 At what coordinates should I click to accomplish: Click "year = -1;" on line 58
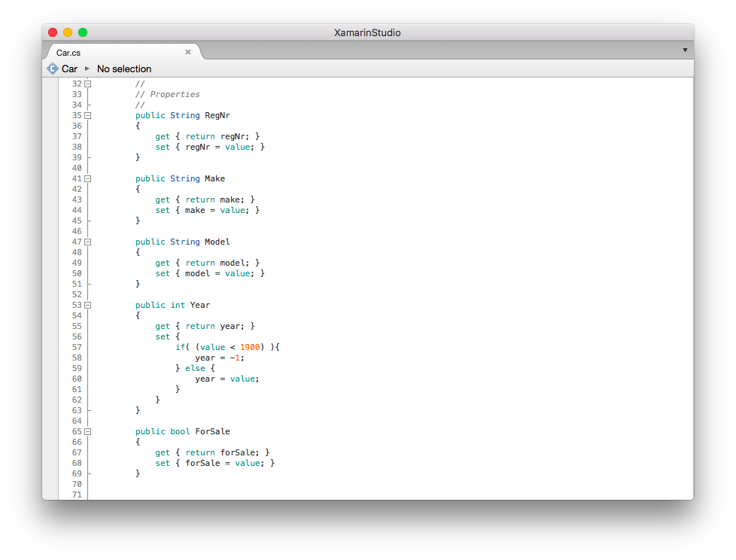220,358
